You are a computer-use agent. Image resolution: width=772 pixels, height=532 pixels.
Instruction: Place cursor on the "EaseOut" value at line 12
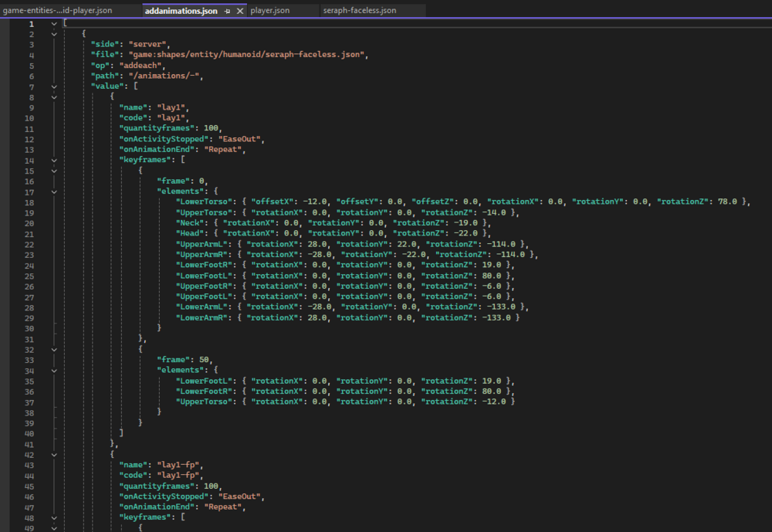coord(241,139)
